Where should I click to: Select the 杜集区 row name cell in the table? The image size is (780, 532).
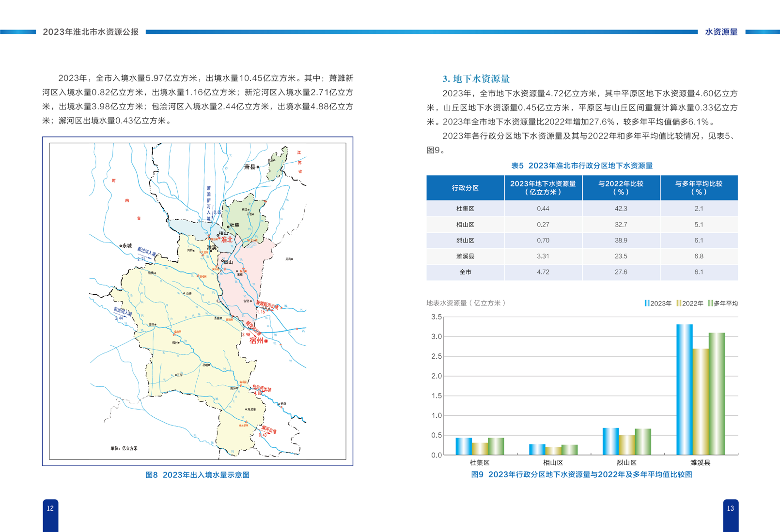465,209
